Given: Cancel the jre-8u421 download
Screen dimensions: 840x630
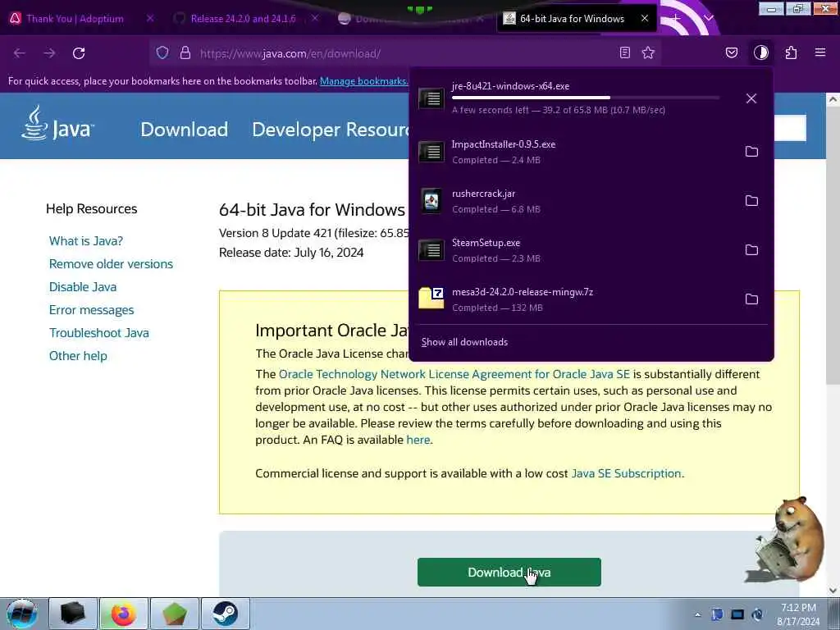Looking at the screenshot, I should (x=751, y=98).
